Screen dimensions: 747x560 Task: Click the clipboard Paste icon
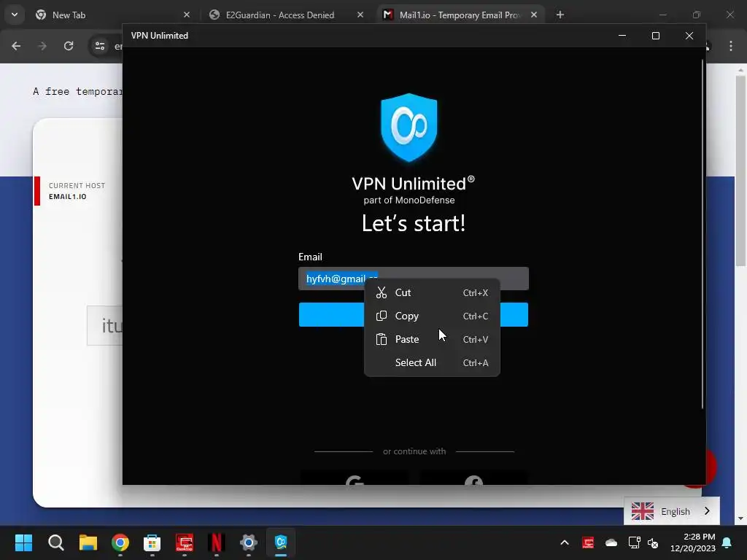coord(381,339)
